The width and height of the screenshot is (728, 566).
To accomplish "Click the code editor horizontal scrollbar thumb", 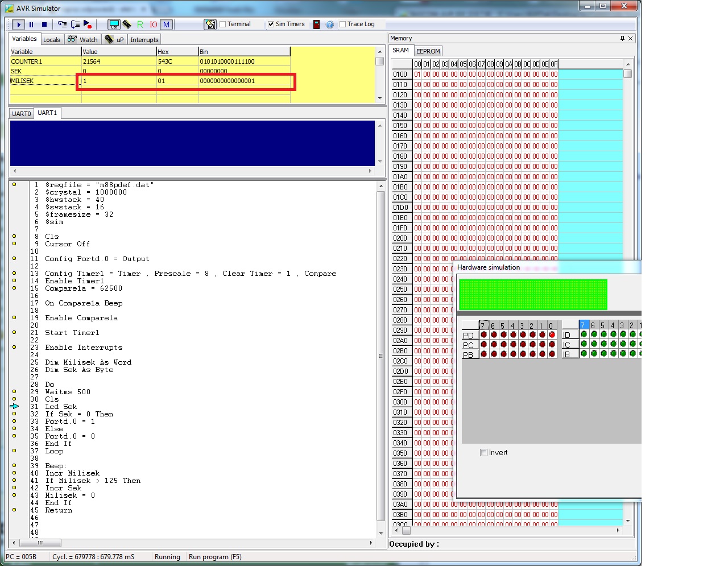I will point(40,543).
